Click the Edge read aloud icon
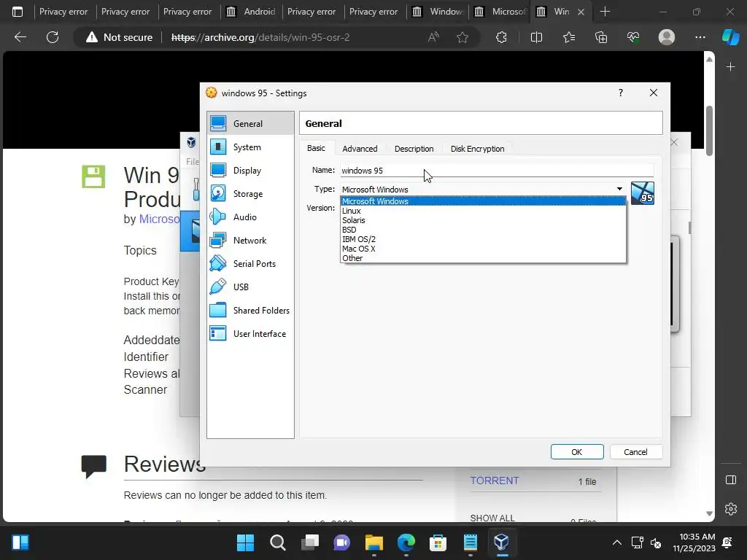 [x=433, y=37]
